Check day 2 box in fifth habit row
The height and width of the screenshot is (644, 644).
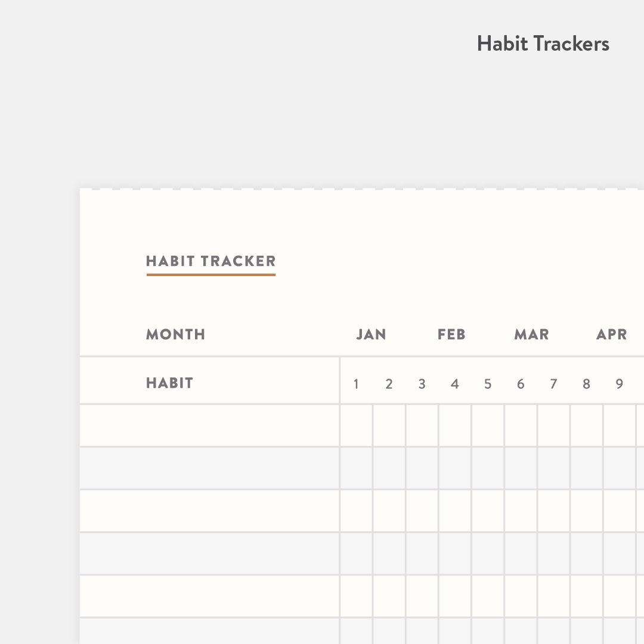(389, 596)
